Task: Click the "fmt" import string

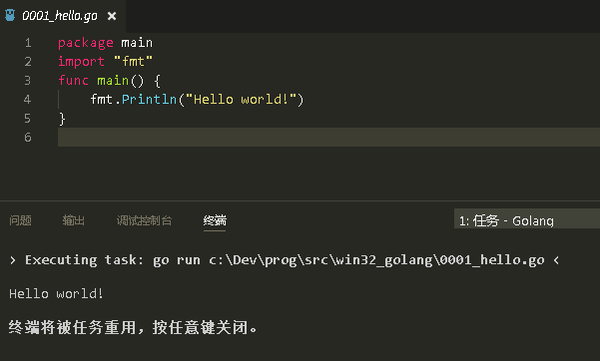Action: point(133,61)
